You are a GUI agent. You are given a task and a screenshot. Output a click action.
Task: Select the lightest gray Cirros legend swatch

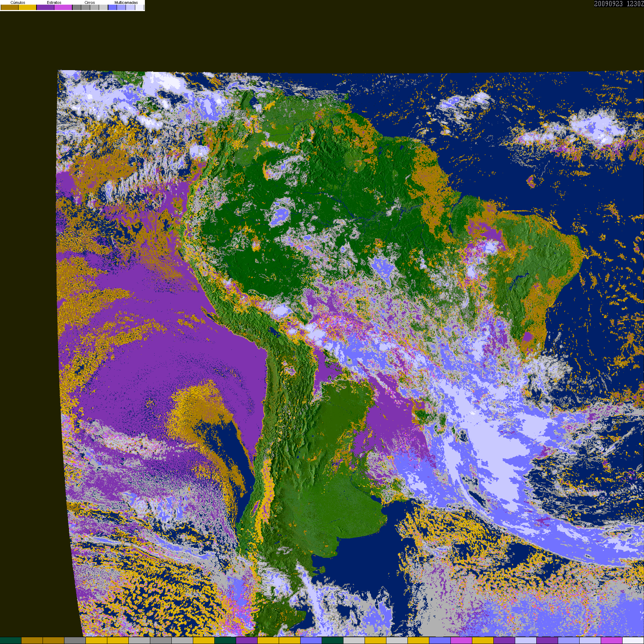coord(103,7)
